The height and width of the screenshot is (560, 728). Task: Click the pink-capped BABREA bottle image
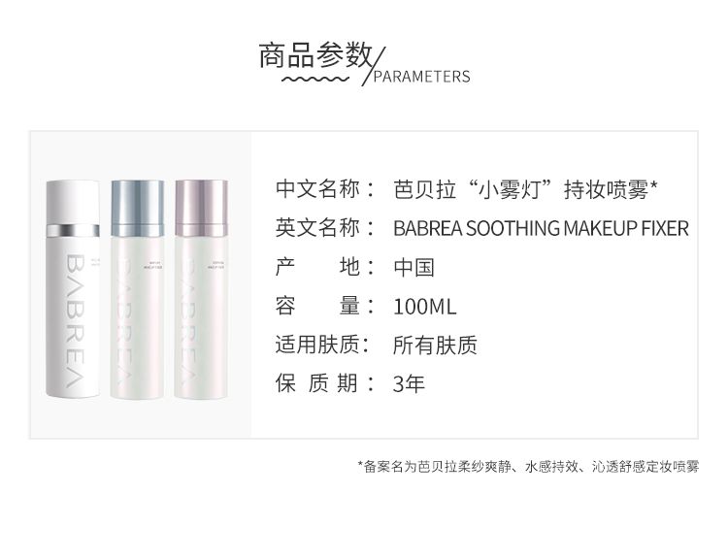click(x=202, y=289)
